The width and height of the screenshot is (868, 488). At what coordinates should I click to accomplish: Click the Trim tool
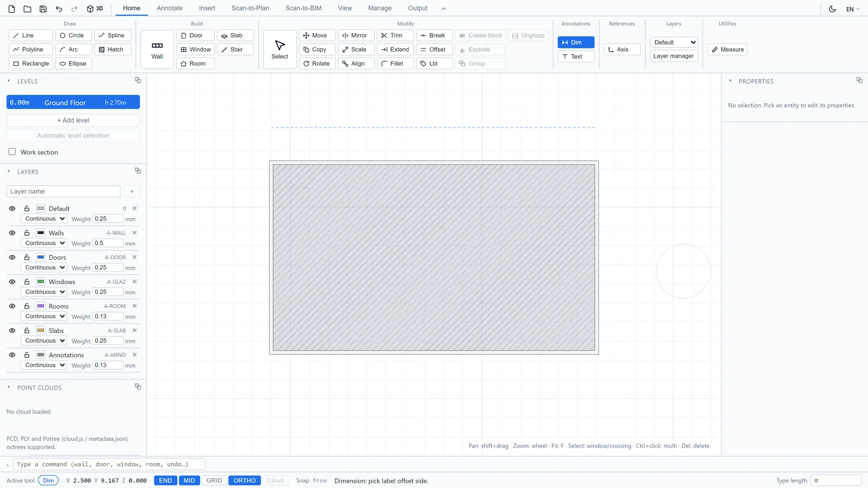point(395,35)
